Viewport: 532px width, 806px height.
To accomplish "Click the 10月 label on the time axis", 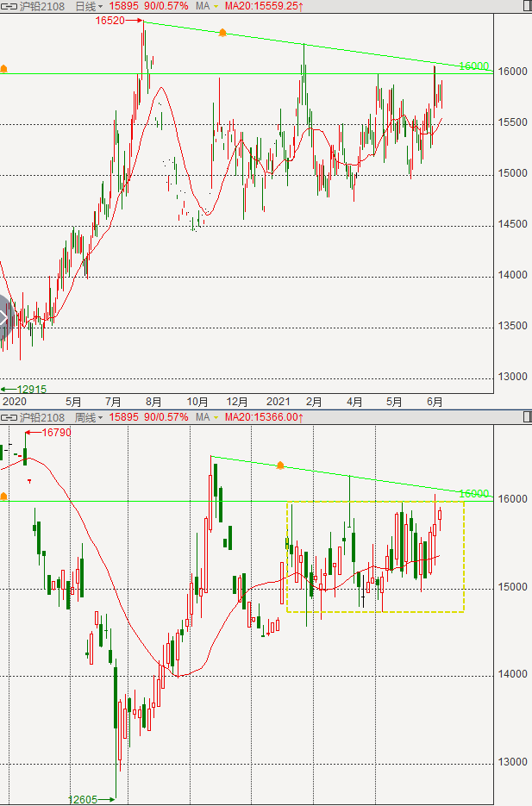I will (197, 402).
